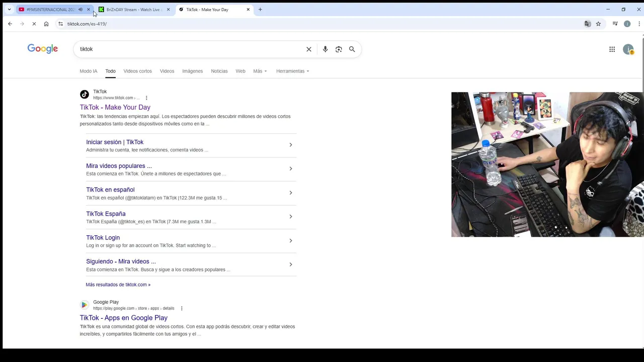Mute the #FMSINTERNACIONAL tab audio
Screen dimensions: 644x362
point(80,10)
